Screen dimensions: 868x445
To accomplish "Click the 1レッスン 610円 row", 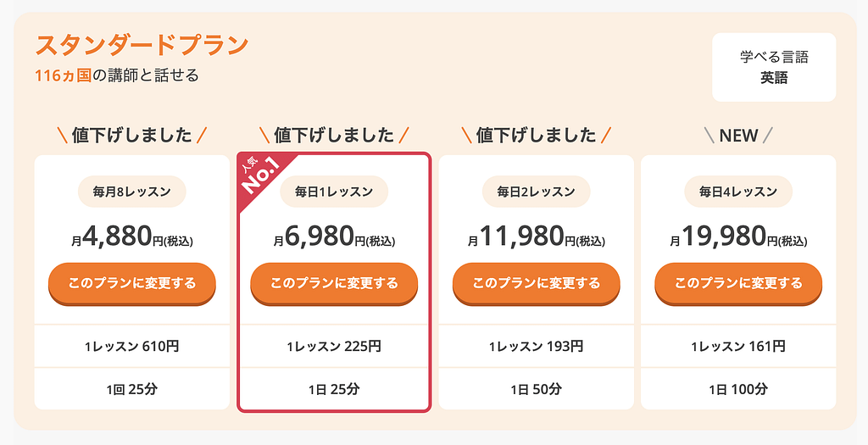I will 132,346.
